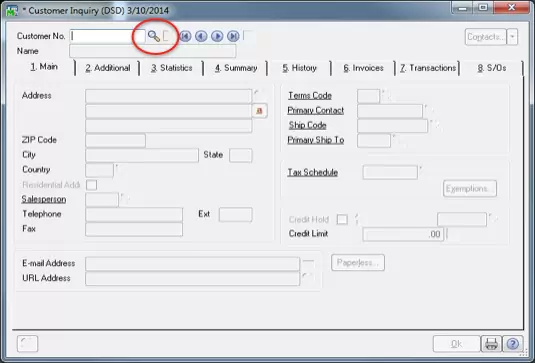
Task: Click the Fax field
Action: [134, 230]
